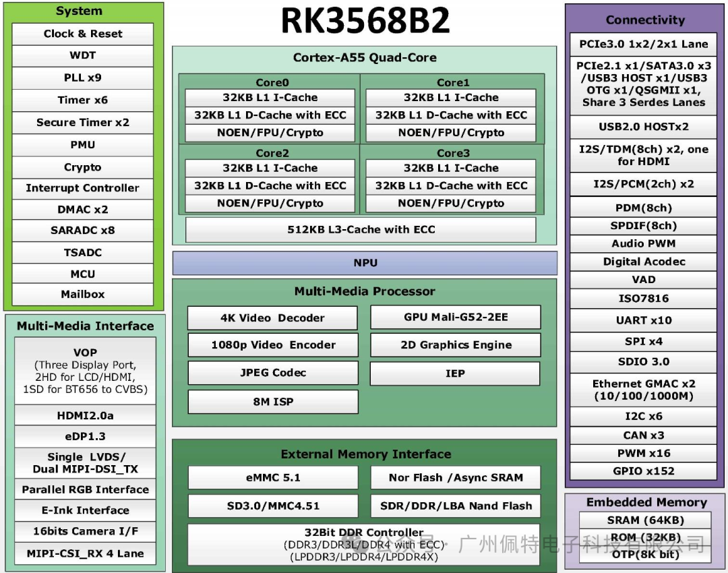Click the JPEG Codec block
The image size is (728, 573).
click(272, 373)
